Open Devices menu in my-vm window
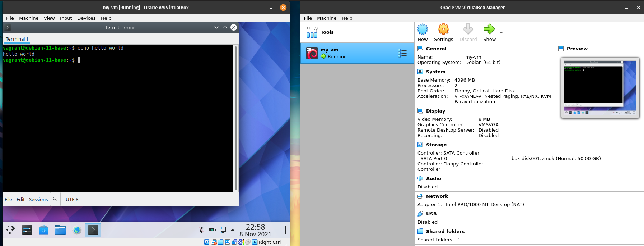 pyautogui.click(x=86, y=18)
